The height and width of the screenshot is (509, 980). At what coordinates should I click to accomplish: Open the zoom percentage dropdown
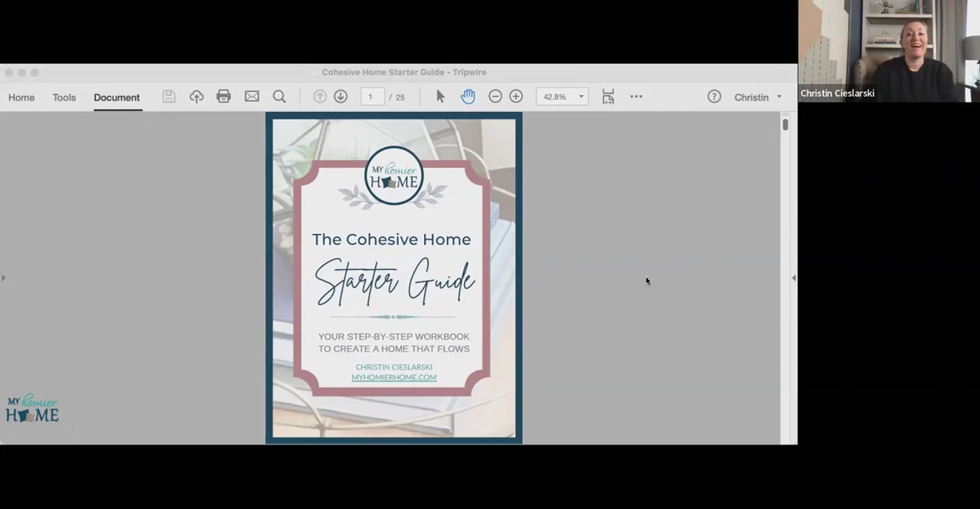click(x=581, y=97)
